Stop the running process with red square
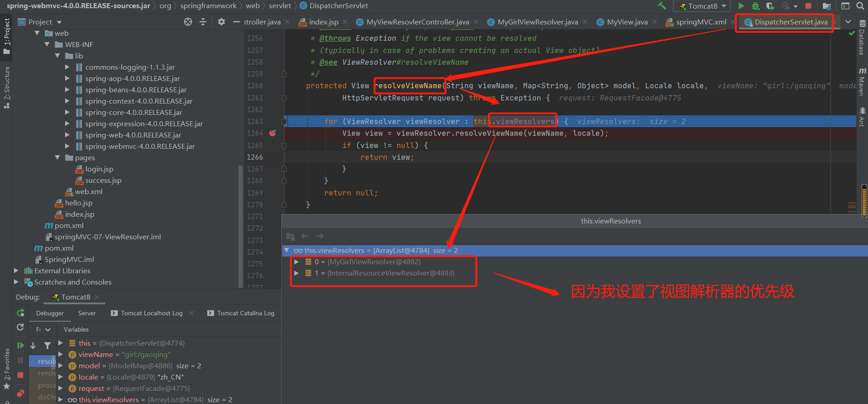 tap(808, 6)
